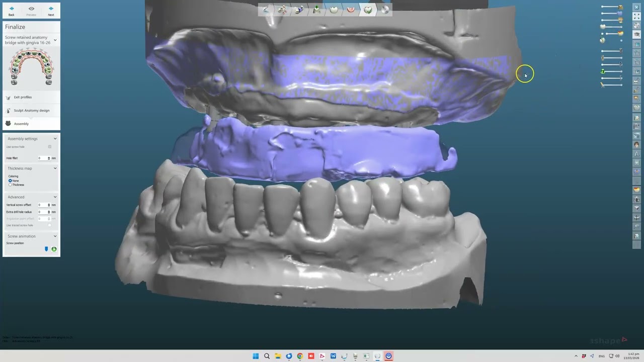The image size is (644, 362).
Task: Open the pink gingiva design step
Action: click(x=351, y=10)
